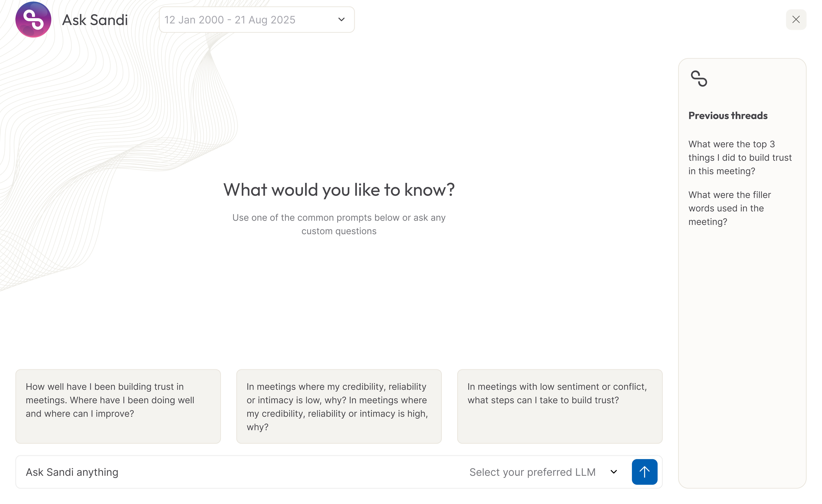822x504 pixels.
Task: Click the What would you like to know heading
Action: (339, 190)
